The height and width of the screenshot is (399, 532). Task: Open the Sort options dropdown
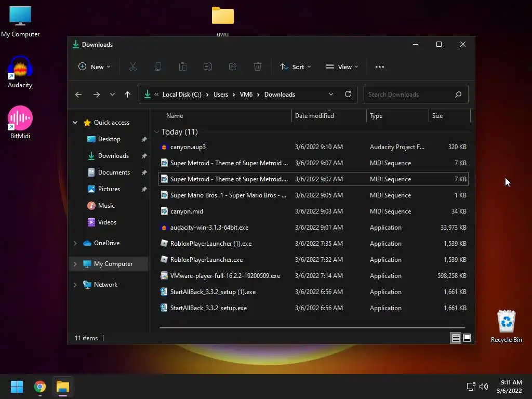(x=295, y=67)
